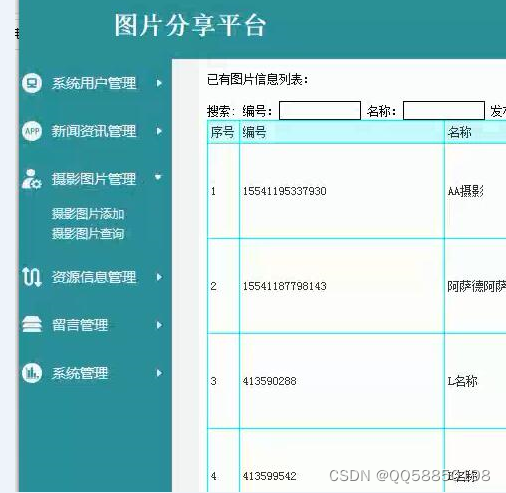
Task: Click the up-down arrows icon beside 资源信息管理
Action: (x=32, y=277)
